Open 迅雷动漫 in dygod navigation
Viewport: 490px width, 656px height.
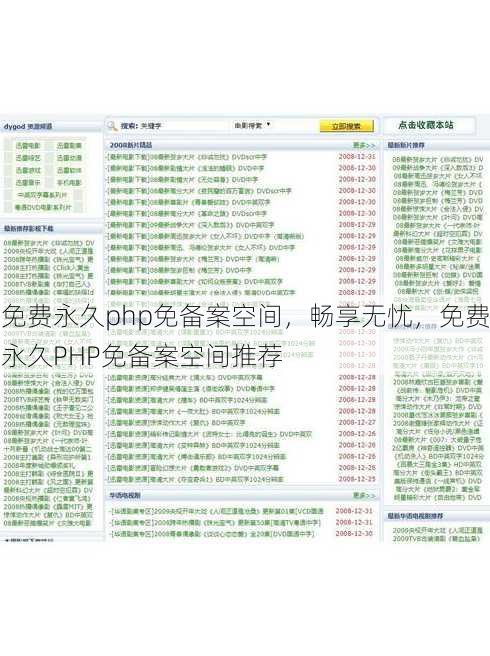coord(69,158)
